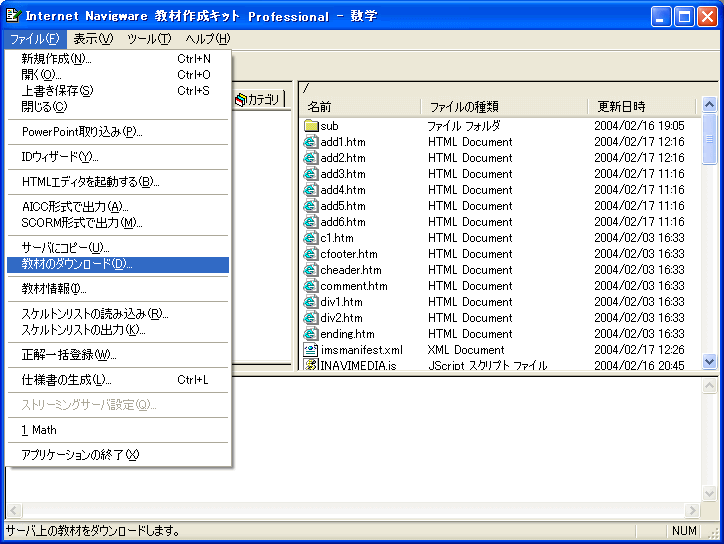
Task: Select the ending.htm file name
Action: tap(347, 334)
